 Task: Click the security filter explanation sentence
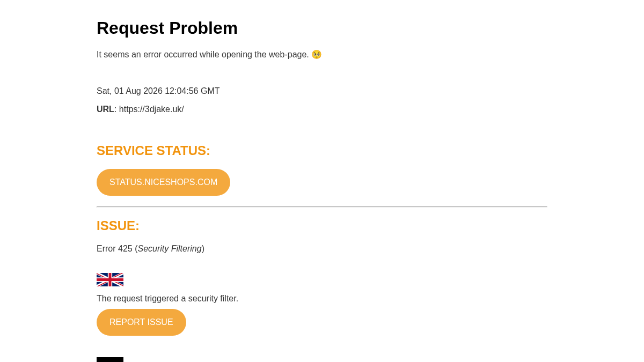click(x=167, y=299)
